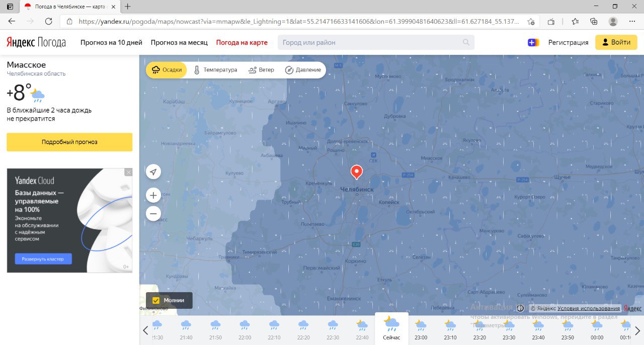Select the 22:10 timeline slot
This screenshot has height=345, width=644.
point(274,330)
